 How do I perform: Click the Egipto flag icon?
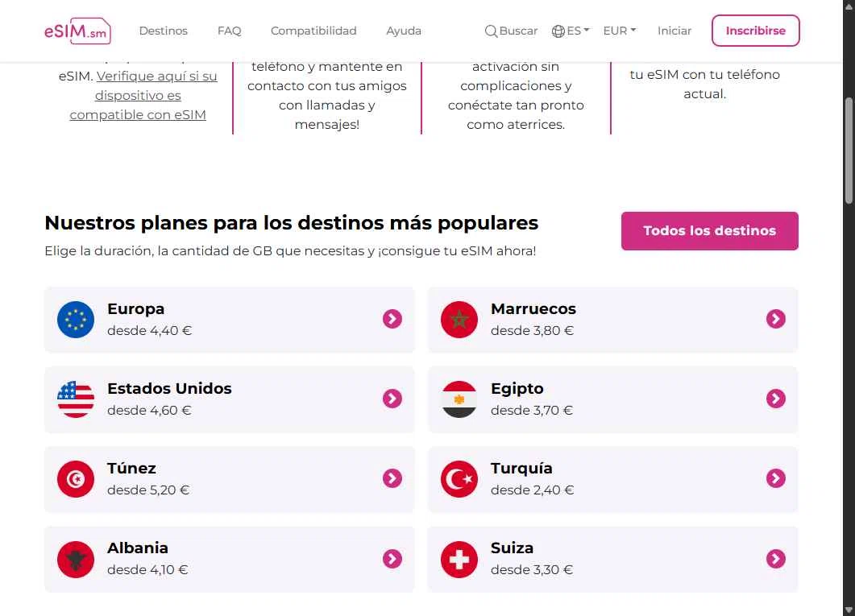point(459,399)
